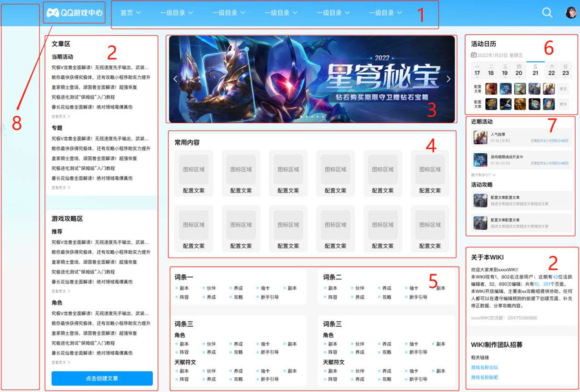Open 伙伴 tag under 词条二
Screen dimensions: 580x392
coord(360,288)
